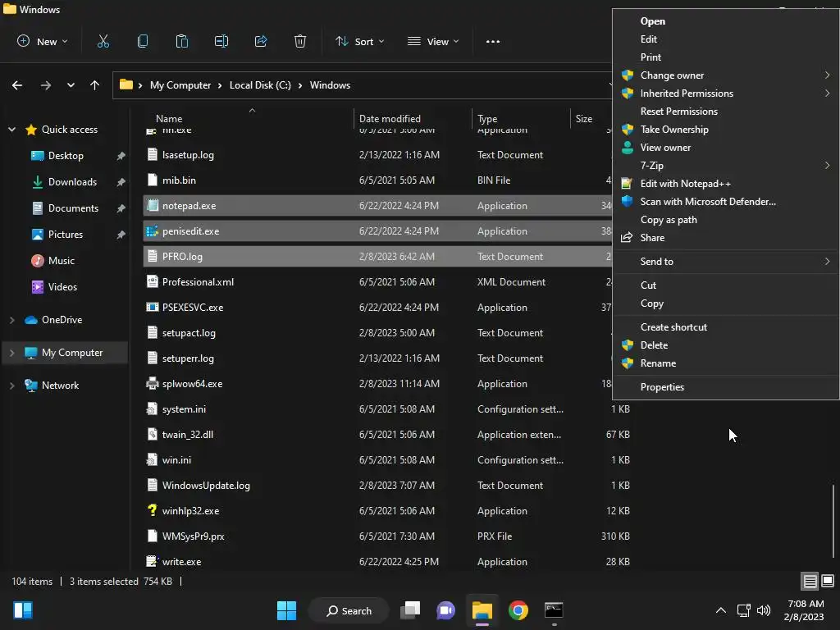840x630 pixels.
Task: Click the vertical scrollbar thumb in file list
Action: (833, 521)
